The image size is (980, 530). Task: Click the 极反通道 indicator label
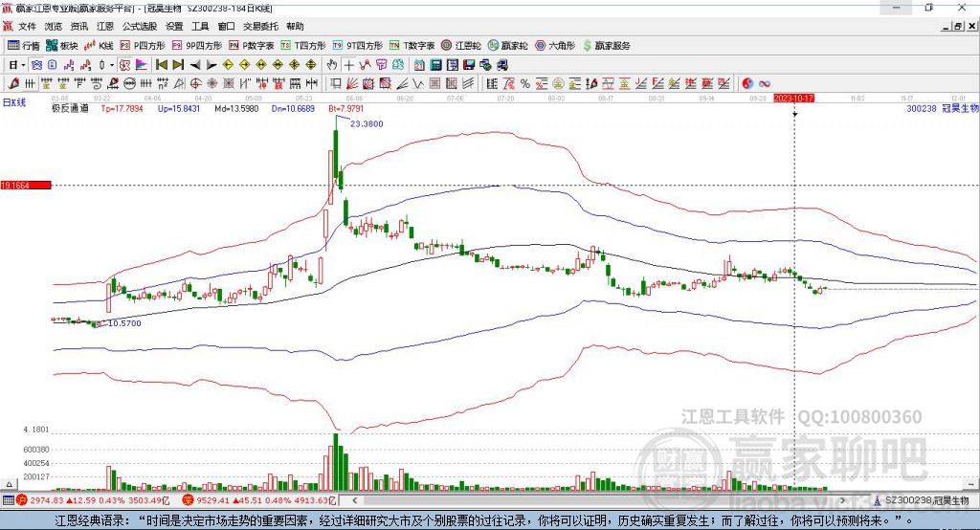[x=70, y=108]
